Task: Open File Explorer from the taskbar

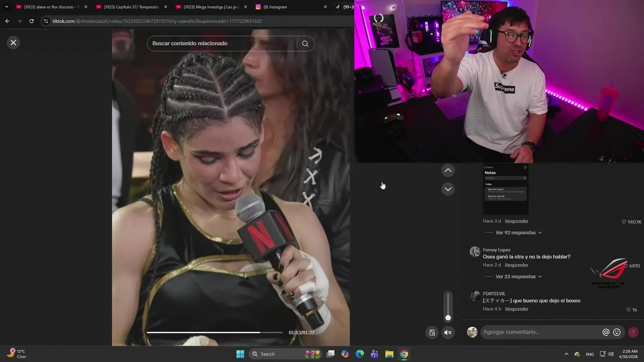Action: click(x=389, y=354)
